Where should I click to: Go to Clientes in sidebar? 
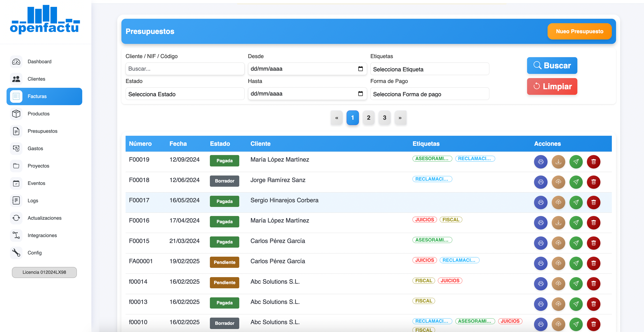click(x=36, y=79)
